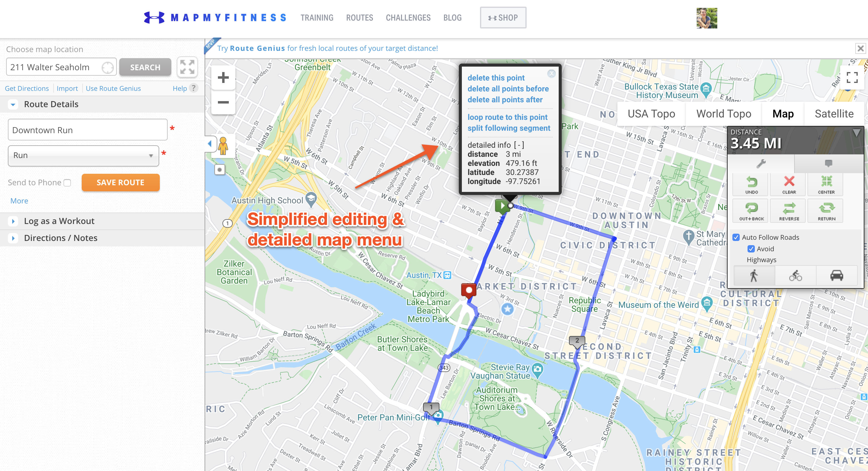The image size is (868, 471).
Task: Click the More link
Action: (19, 201)
